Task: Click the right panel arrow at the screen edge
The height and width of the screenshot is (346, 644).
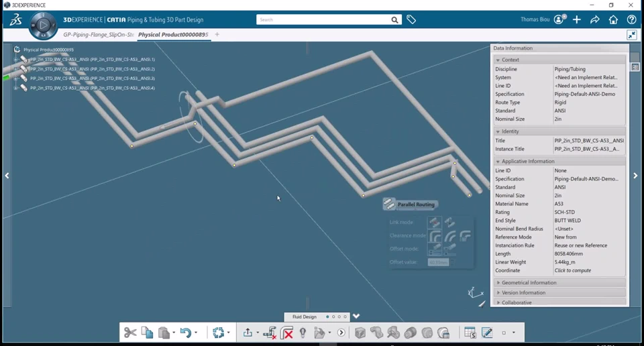Action: coord(635,176)
